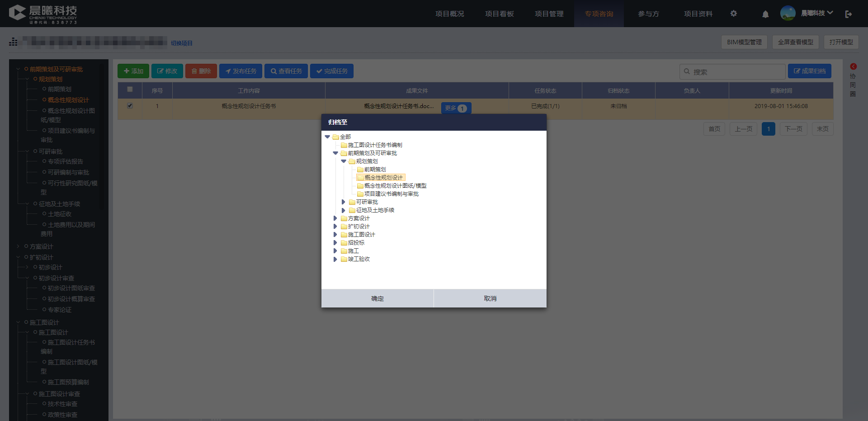
Task: Click the project hierarchy icon beside the project name
Action: pos(13,42)
